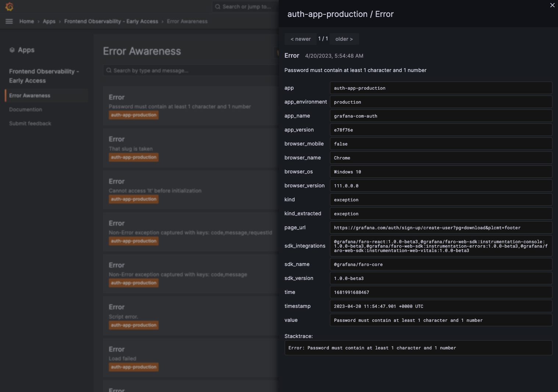Click the Stacktrace text box
Viewport: 558px width, 392px height.
418,348
